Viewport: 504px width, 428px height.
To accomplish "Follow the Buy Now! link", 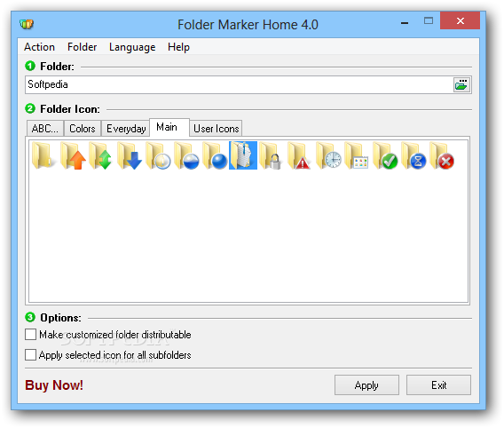I will click(54, 384).
